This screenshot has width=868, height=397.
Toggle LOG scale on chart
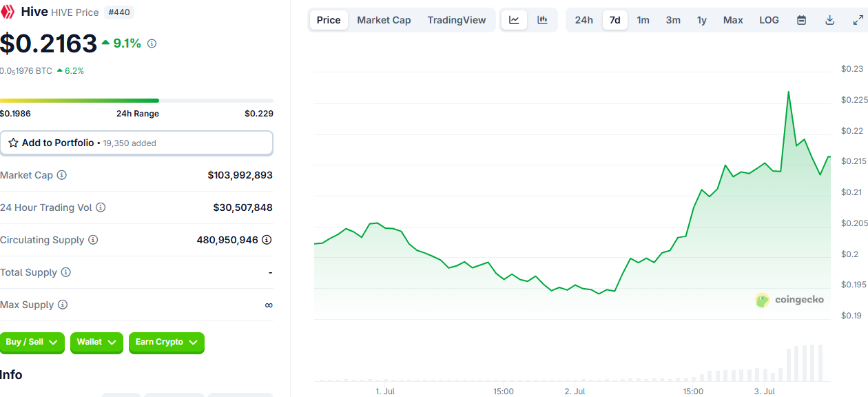(769, 20)
